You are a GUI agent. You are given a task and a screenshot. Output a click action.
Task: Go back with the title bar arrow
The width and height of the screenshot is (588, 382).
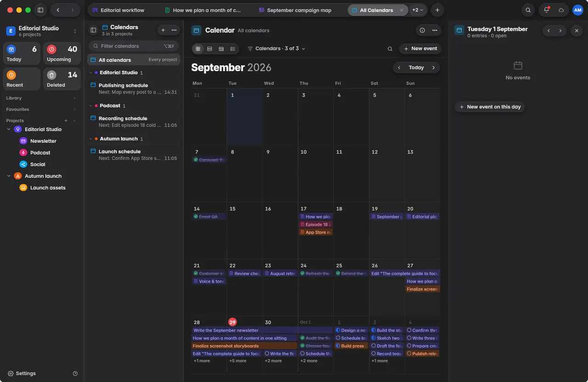[58, 10]
